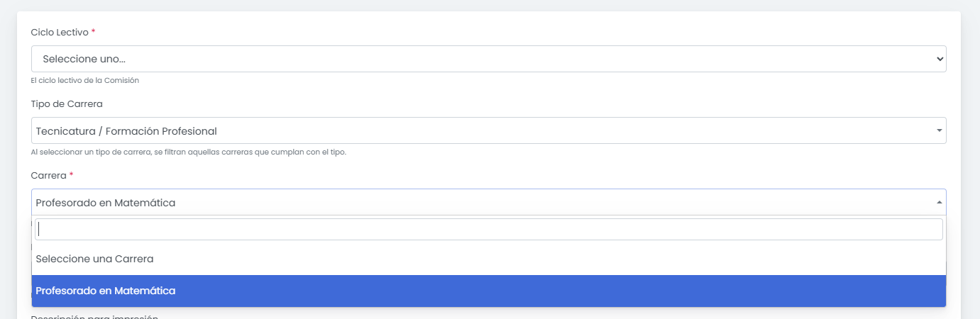This screenshot has height=319, width=980.
Task: Select the highlighted "Profesorado en Matemática" option
Action: pos(106,291)
